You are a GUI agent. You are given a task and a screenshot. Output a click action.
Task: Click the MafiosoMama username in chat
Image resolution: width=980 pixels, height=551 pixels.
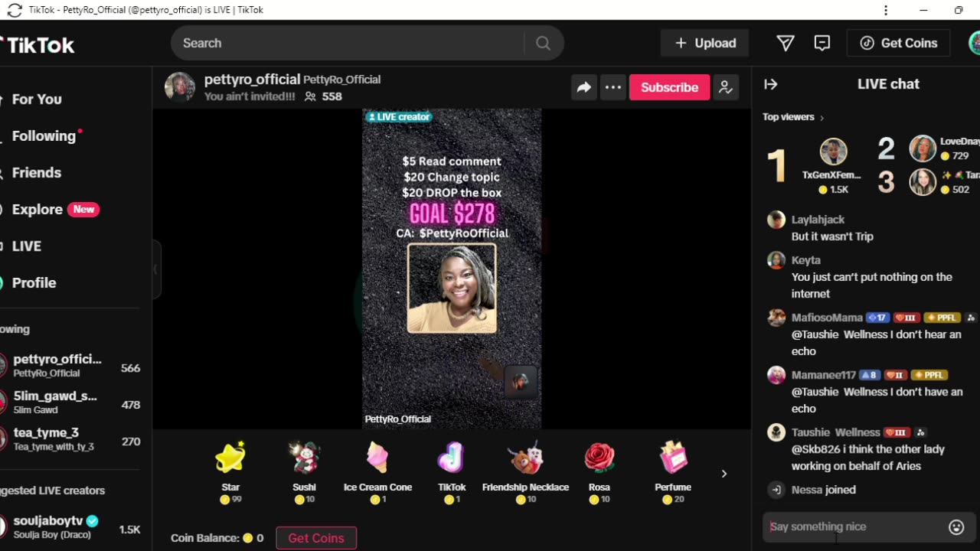[827, 318]
